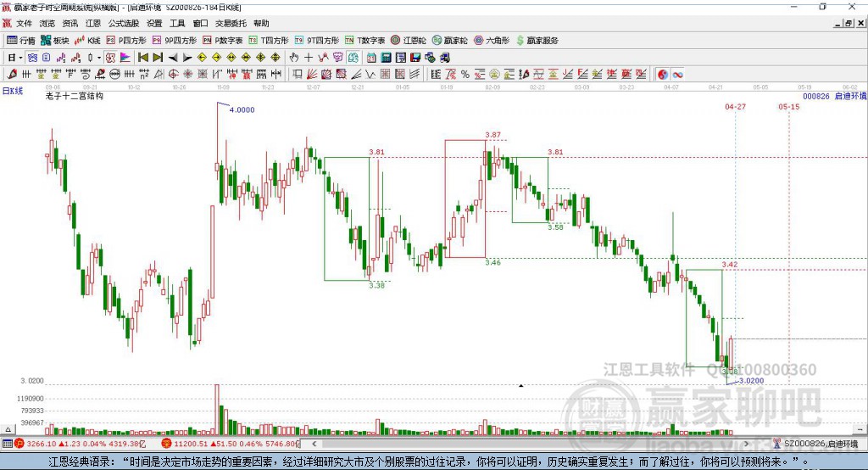Open the 六角形 hexagon tool
The height and width of the screenshot is (470, 868).
coord(492,41)
